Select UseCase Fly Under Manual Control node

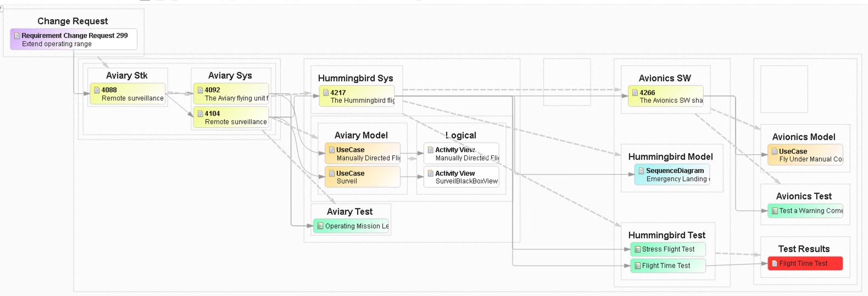[x=805, y=155]
